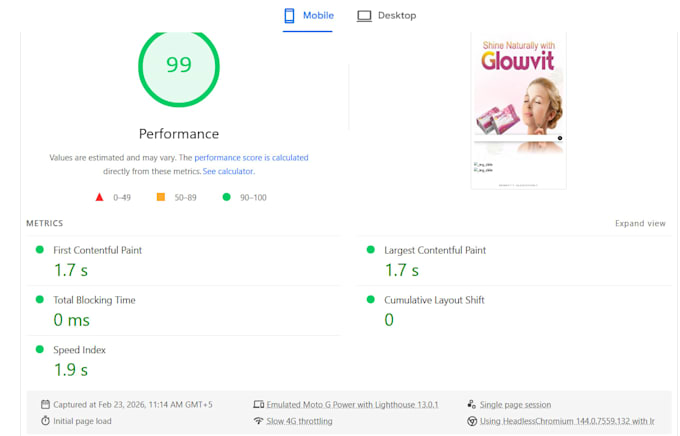The image size is (680, 436).
Task: Click the Performance heading under the gauge
Action: tap(179, 134)
